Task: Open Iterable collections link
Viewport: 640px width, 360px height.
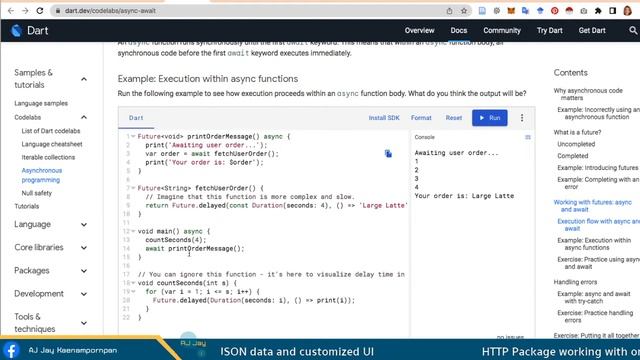Action: (x=48, y=157)
